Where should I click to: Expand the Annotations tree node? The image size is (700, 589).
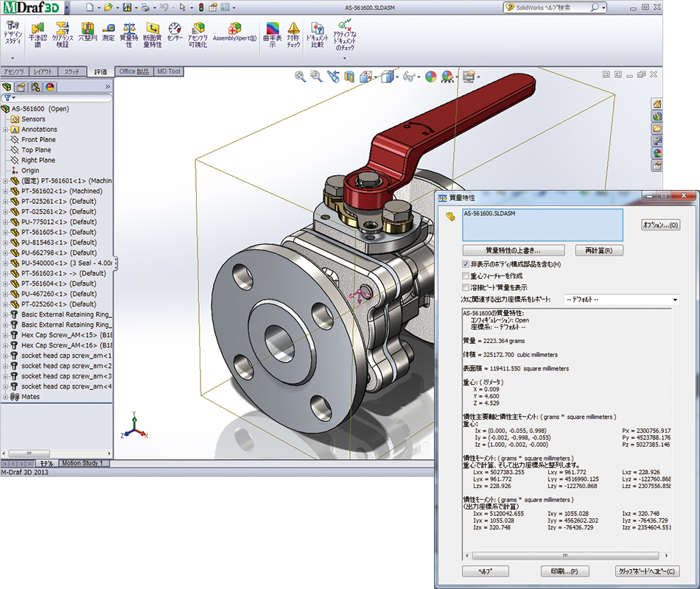(x=6, y=130)
